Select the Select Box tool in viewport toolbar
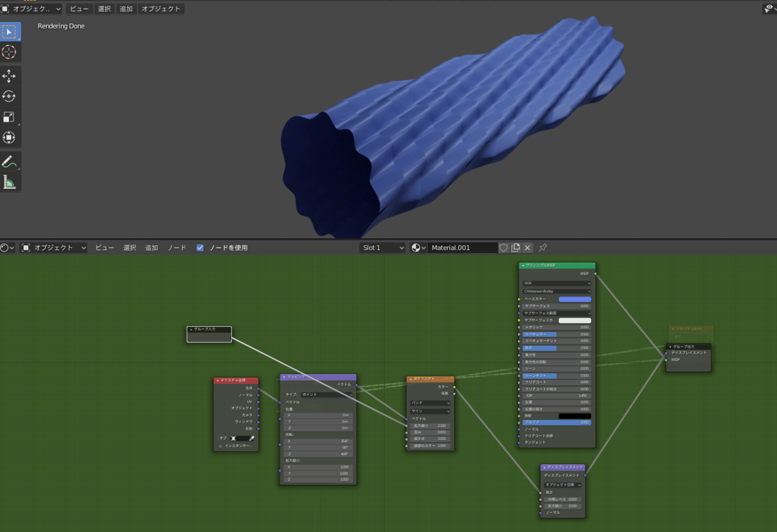The image size is (777, 532). (10, 31)
